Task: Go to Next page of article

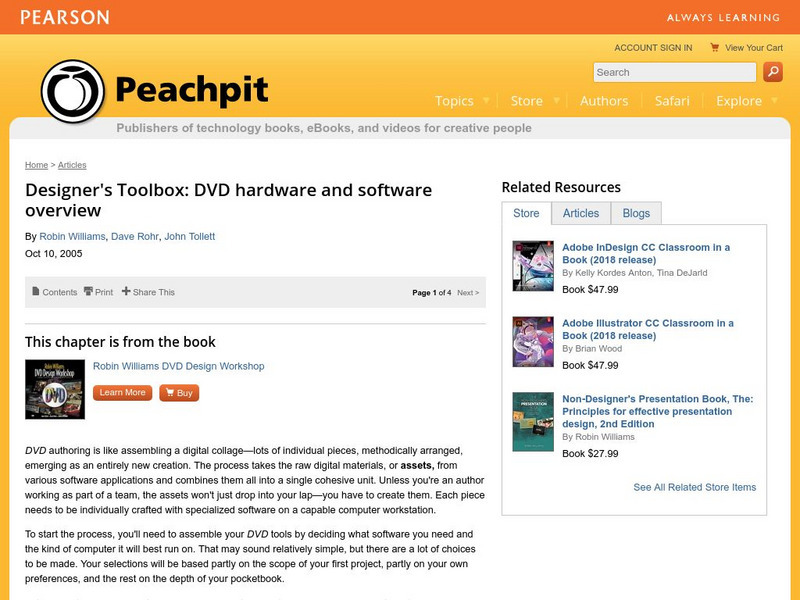Action: point(468,292)
